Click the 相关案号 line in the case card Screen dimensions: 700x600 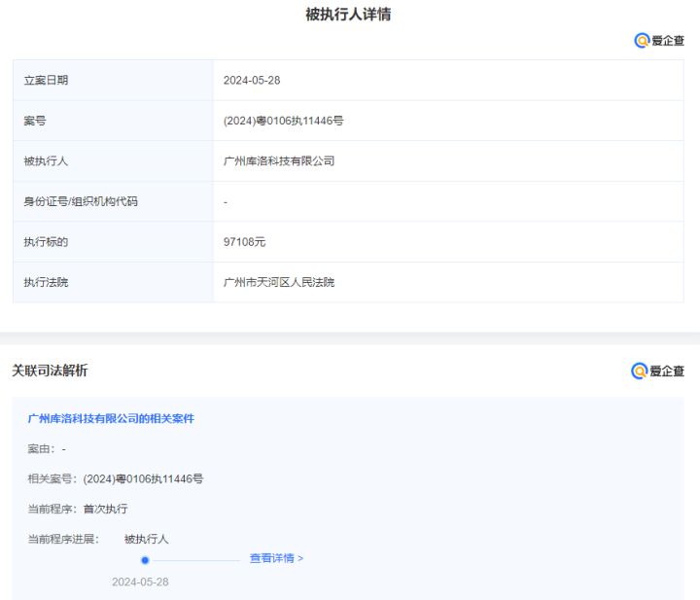coord(116,478)
